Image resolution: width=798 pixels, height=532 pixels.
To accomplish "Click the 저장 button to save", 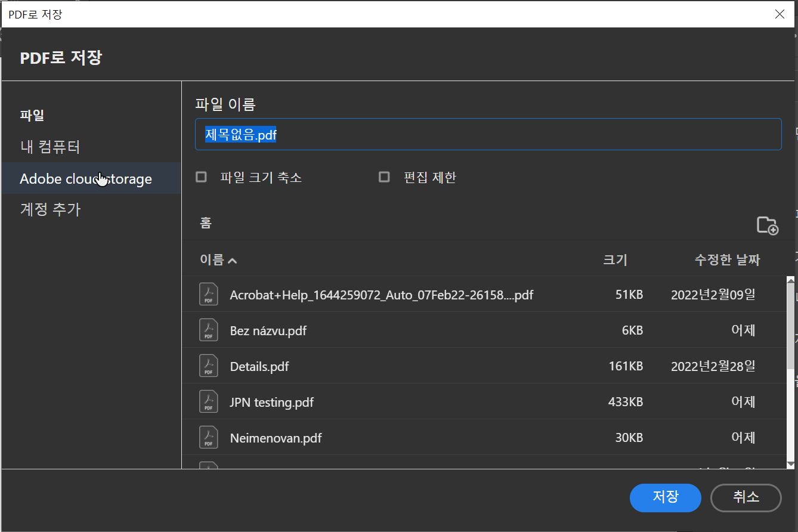I will click(666, 498).
